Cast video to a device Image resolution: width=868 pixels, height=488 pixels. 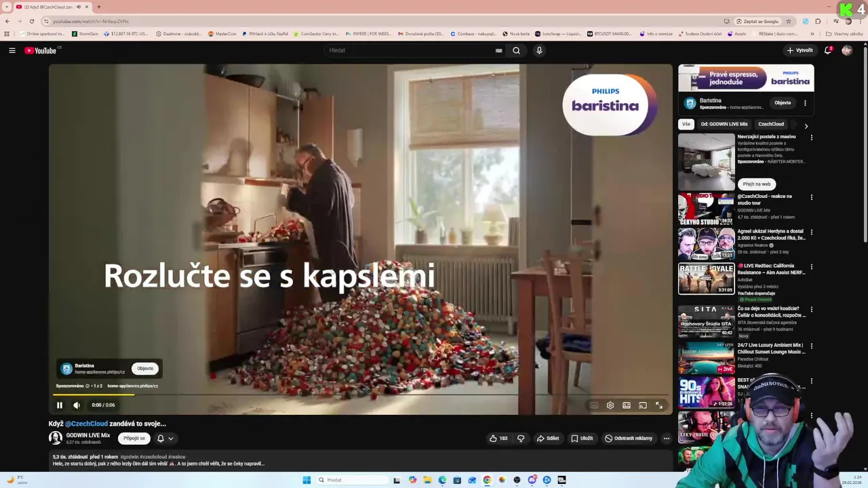(643, 405)
